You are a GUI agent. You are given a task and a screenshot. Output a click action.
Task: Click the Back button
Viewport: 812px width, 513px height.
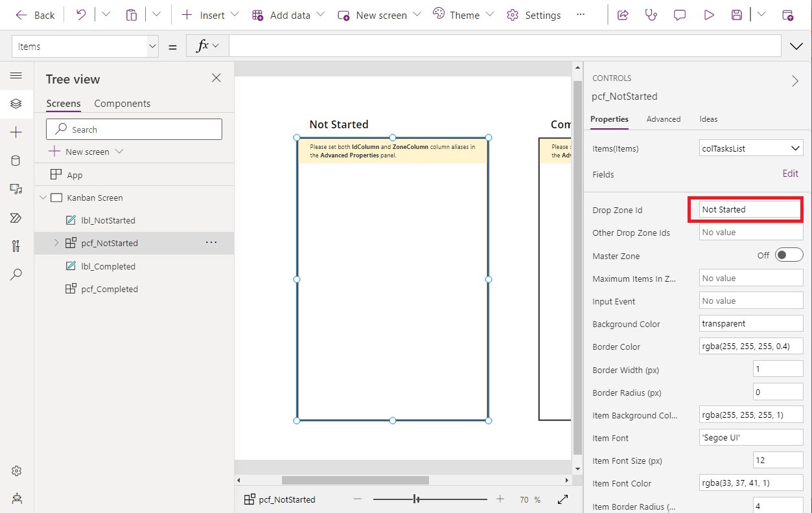[34, 14]
